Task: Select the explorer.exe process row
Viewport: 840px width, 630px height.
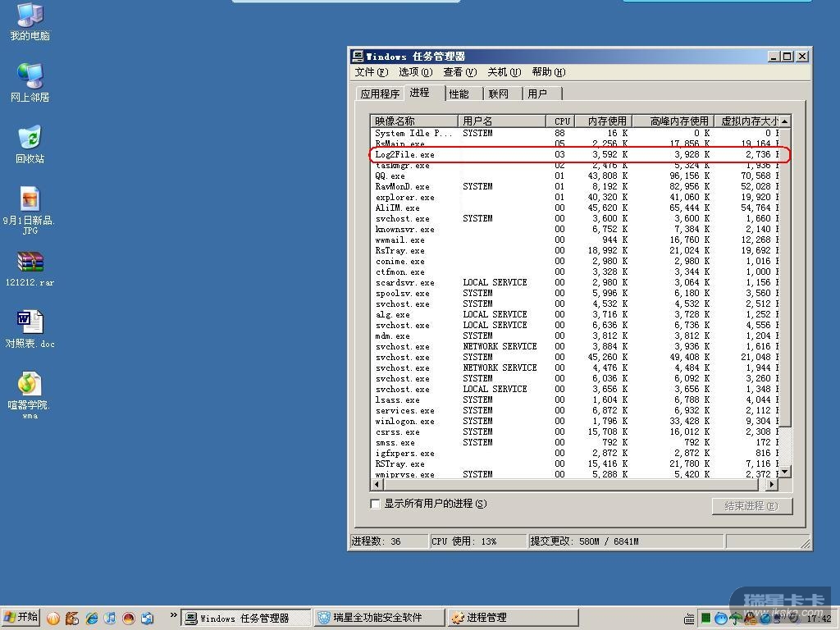Action: pyautogui.click(x=405, y=198)
